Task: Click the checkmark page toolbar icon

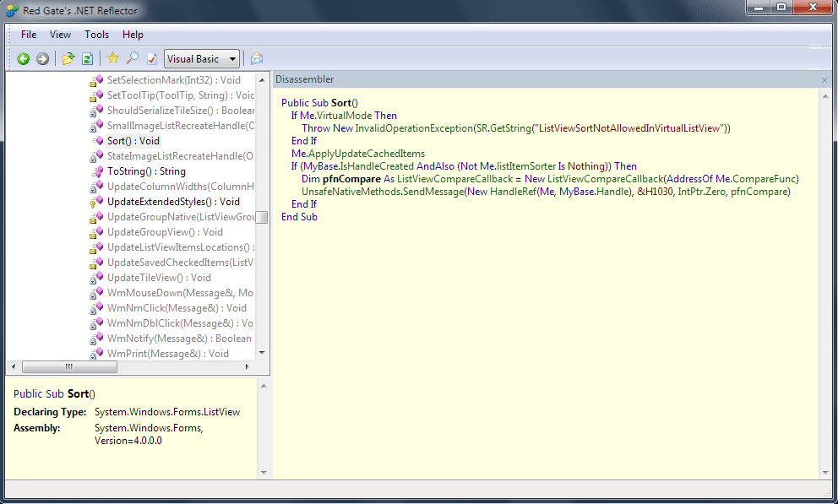Action: click(x=152, y=59)
